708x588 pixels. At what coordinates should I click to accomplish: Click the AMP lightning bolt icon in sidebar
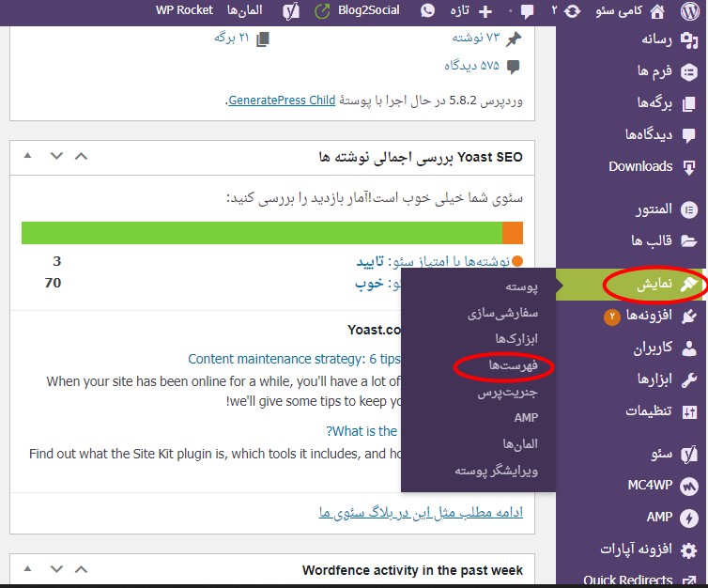(x=689, y=518)
